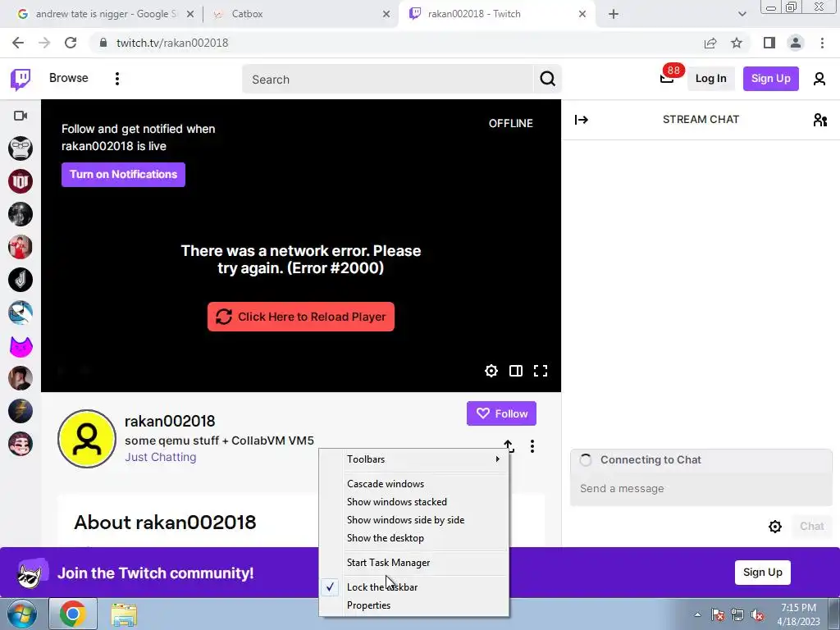Image resolution: width=840 pixels, height=630 pixels.
Task: Click the share page icon in address bar
Action: (x=710, y=43)
